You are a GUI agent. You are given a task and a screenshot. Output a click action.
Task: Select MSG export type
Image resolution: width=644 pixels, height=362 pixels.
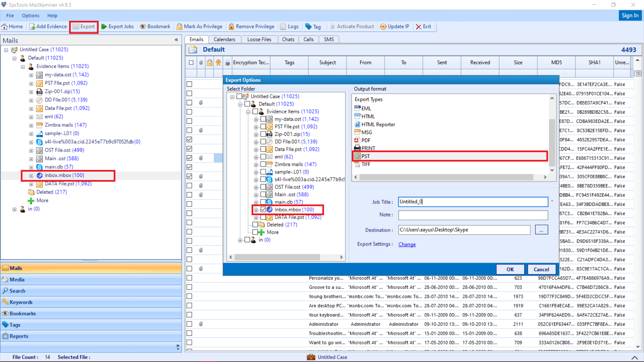[366, 132]
